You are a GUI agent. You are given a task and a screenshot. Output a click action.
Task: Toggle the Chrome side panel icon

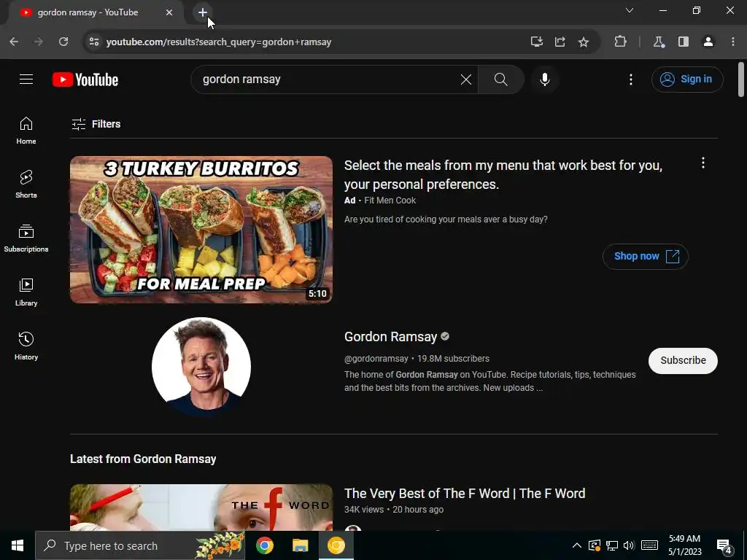click(684, 42)
